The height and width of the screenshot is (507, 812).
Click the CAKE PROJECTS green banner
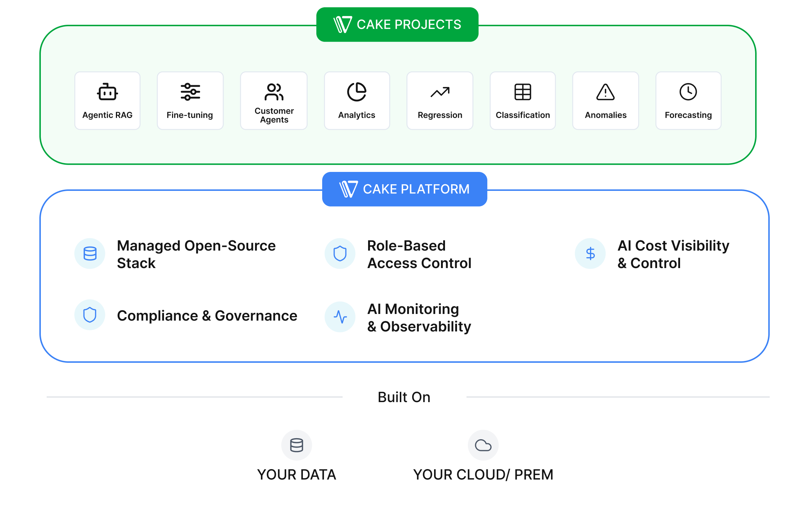click(397, 24)
